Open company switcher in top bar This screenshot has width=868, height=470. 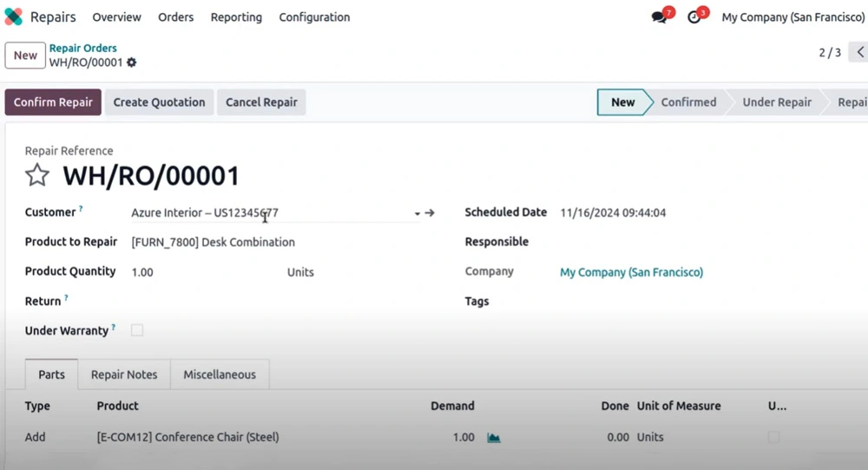click(793, 17)
